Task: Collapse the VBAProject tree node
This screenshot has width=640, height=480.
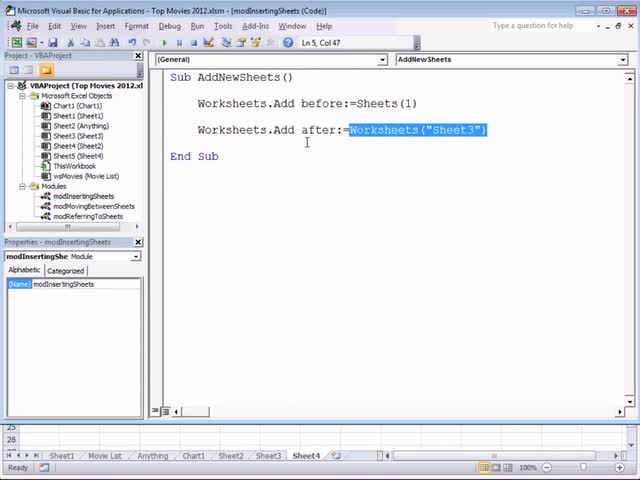Action: coord(11,86)
